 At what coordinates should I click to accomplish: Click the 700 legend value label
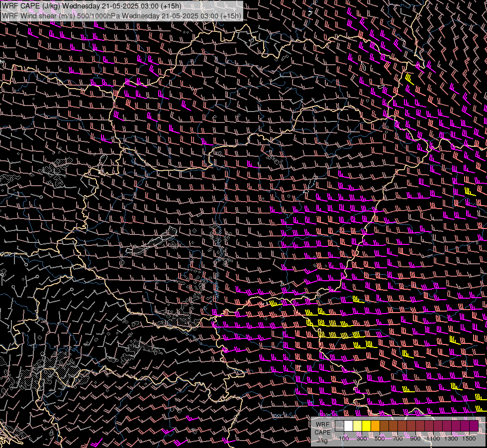397,439
